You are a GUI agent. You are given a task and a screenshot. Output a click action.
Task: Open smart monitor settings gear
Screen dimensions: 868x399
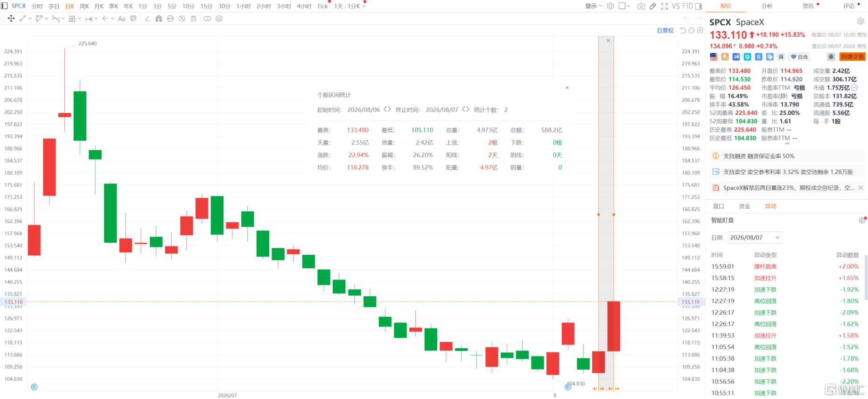click(x=862, y=220)
